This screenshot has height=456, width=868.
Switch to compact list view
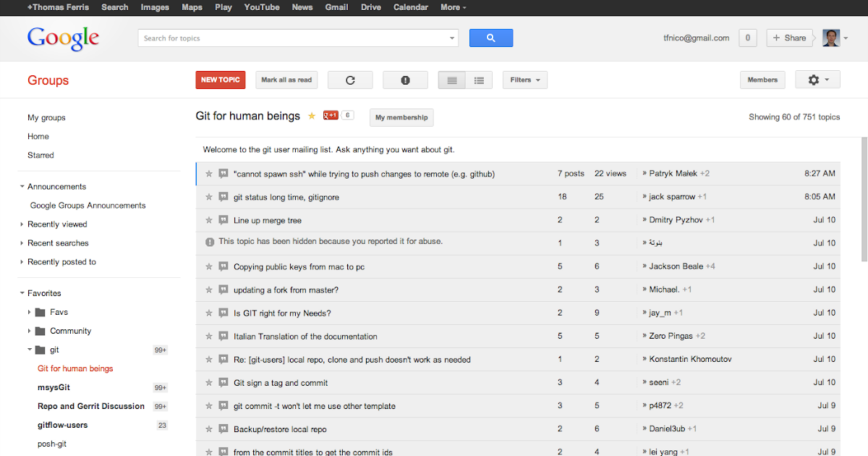coord(451,80)
